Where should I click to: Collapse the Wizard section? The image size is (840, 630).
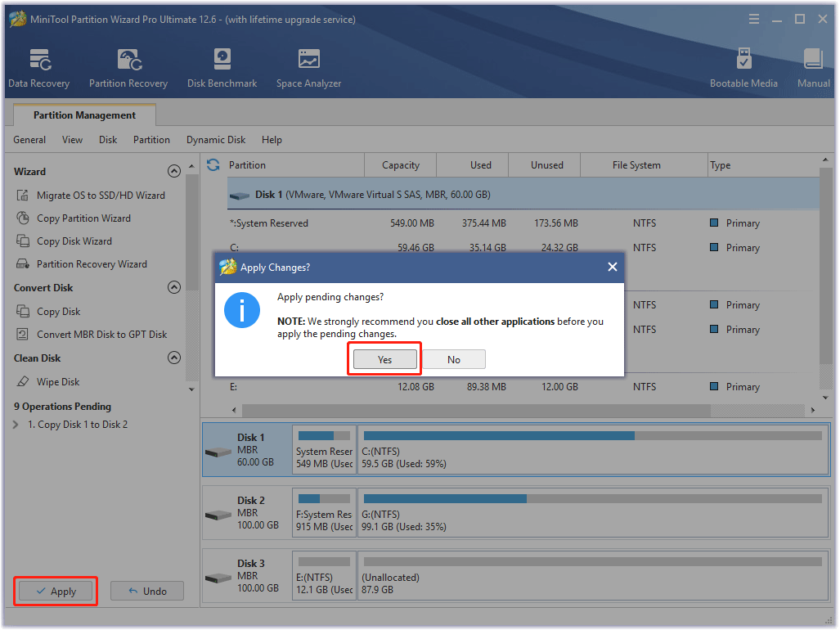point(174,172)
